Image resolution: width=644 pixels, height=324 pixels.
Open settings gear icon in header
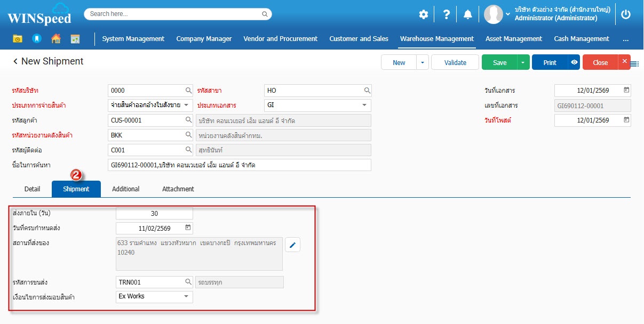pyautogui.click(x=423, y=14)
